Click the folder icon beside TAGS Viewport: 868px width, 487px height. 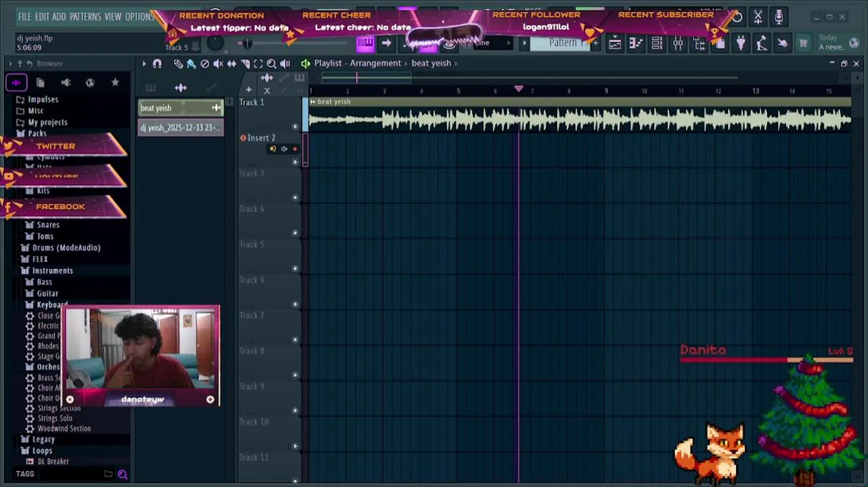click(x=108, y=474)
